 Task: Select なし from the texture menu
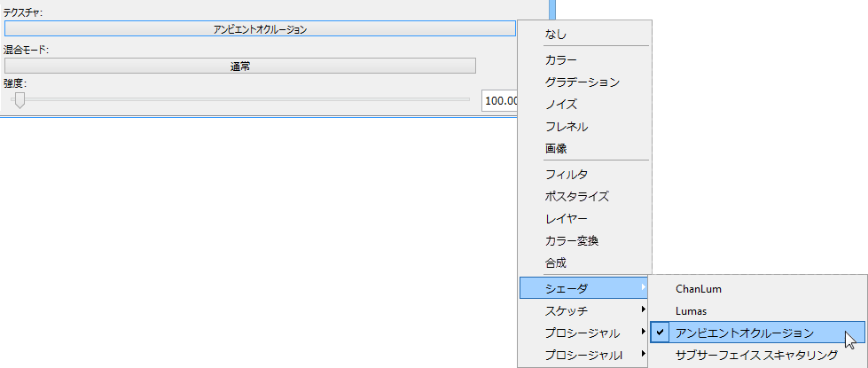coord(584,34)
